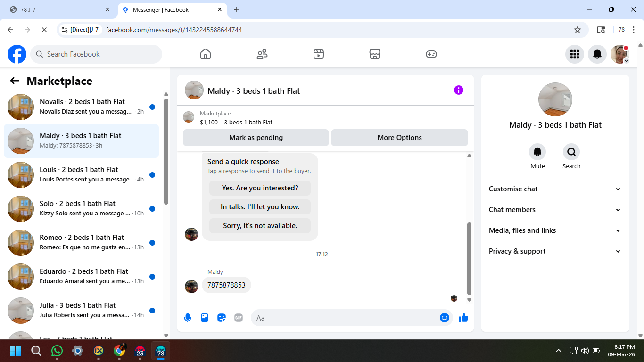This screenshot has height=362, width=644.
Task: Click Maldy's large listing thumbnail in right panel
Action: [555, 99]
